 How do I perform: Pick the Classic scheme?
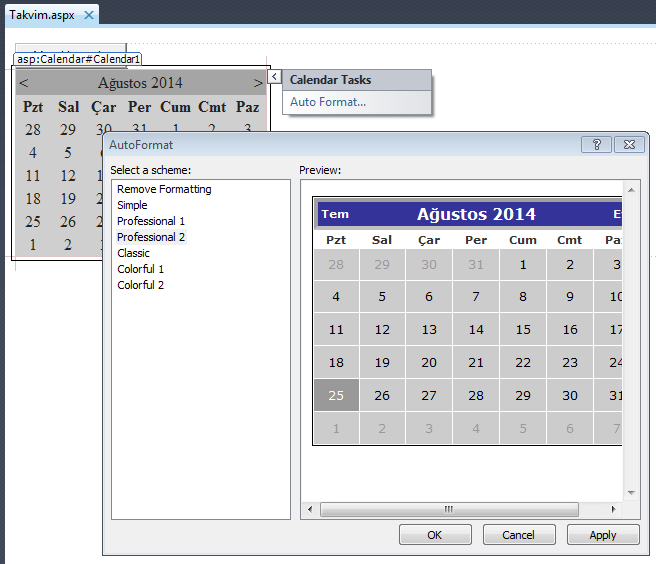coord(133,253)
